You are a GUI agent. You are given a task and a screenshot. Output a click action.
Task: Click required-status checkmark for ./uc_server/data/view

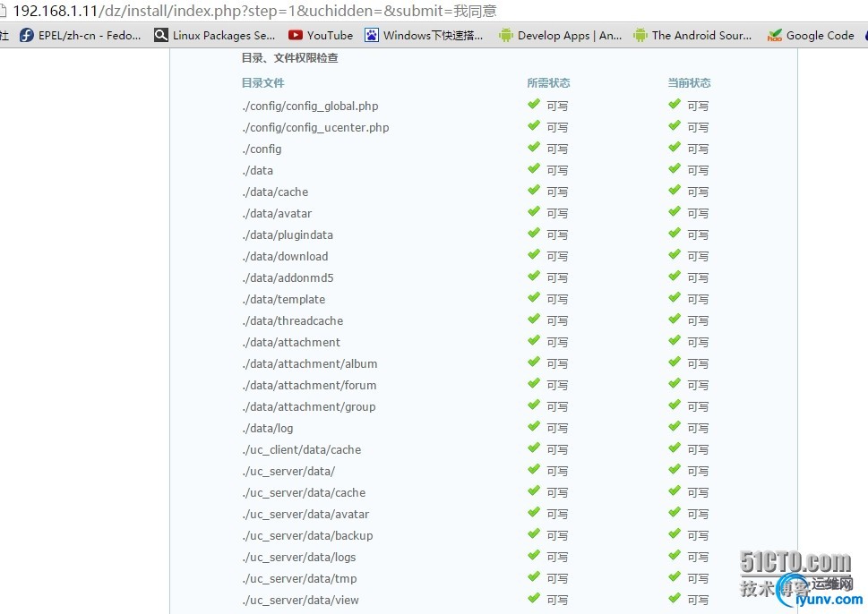[x=534, y=598]
